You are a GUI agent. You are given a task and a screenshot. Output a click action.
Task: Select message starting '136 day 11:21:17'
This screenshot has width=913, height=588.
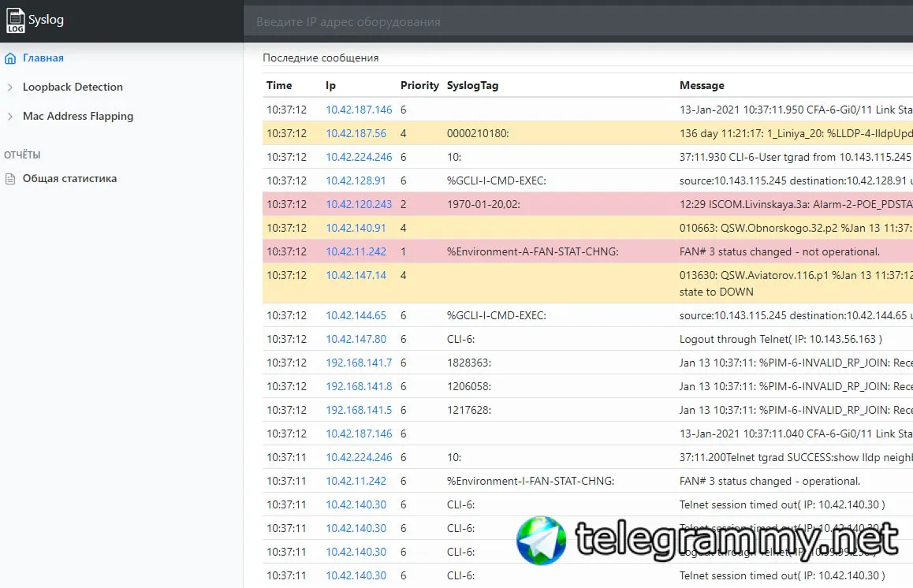(796, 133)
